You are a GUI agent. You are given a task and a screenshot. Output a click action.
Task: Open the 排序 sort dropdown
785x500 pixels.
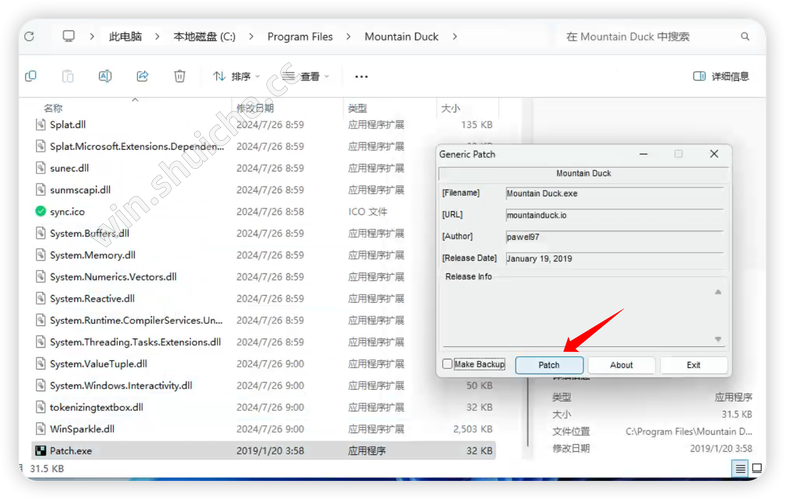tap(236, 76)
